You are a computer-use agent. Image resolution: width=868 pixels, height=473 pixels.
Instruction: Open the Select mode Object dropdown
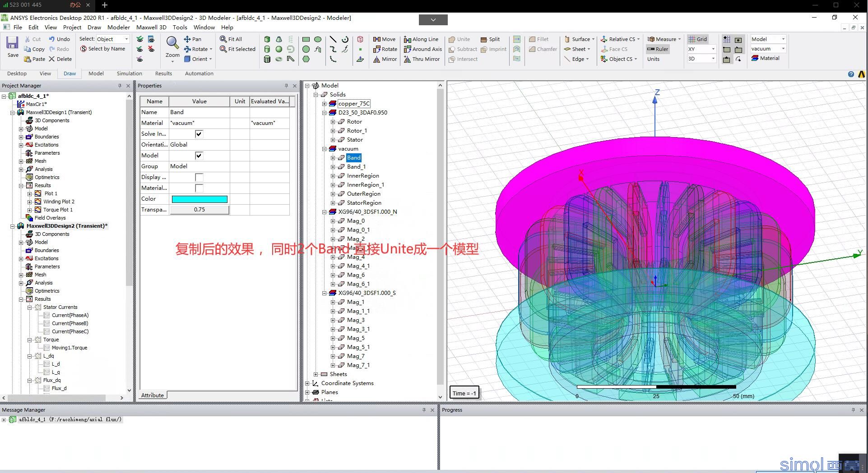point(113,39)
